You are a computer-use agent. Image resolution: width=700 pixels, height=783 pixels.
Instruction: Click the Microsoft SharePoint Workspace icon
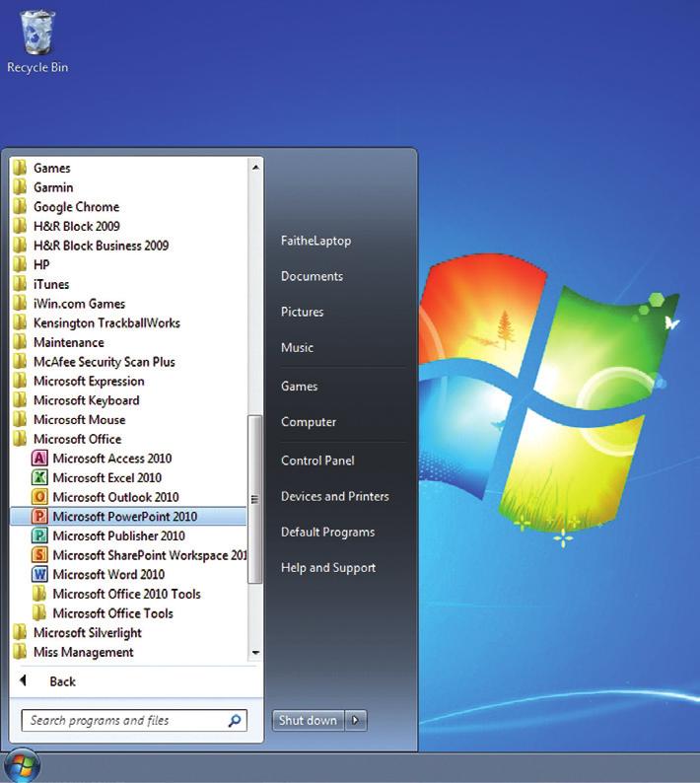click(x=39, y=555)
